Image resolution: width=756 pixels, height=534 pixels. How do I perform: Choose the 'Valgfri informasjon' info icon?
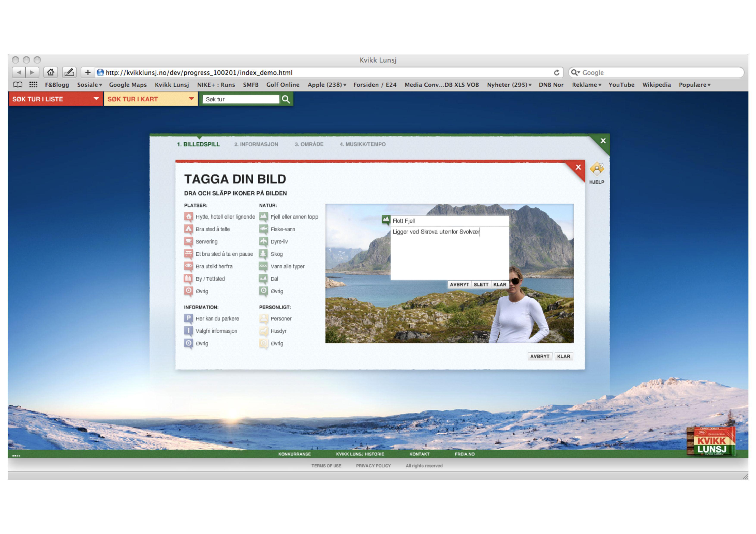point(188,331)
